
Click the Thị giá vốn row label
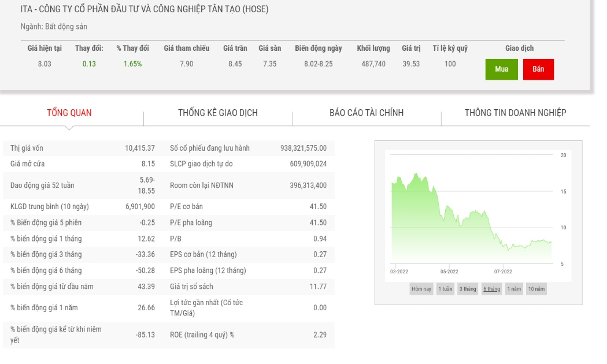[x=27, y=148]
